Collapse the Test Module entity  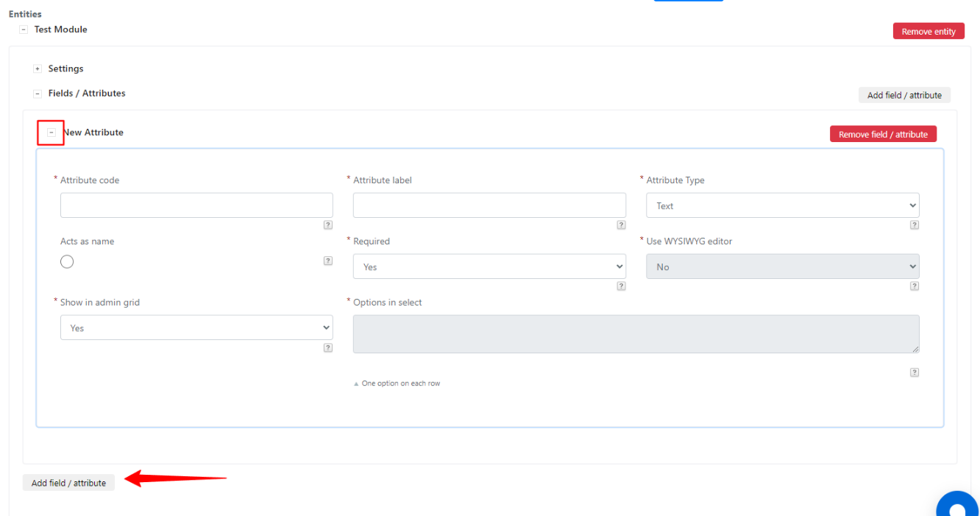24,29
